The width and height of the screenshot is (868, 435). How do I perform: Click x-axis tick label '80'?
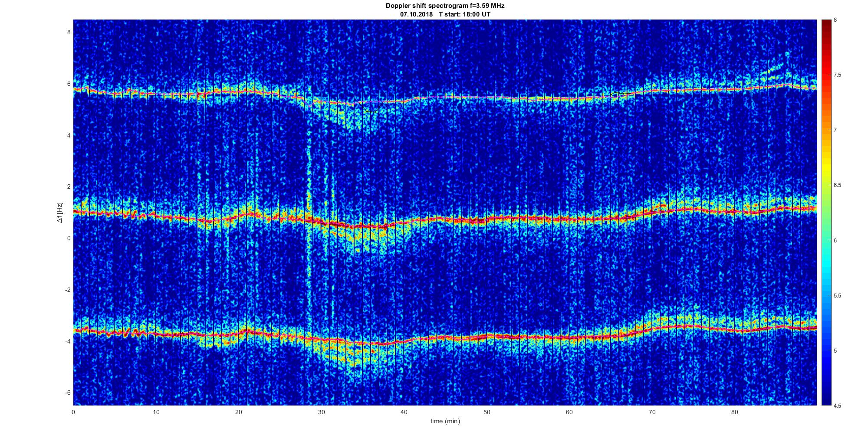734,412
